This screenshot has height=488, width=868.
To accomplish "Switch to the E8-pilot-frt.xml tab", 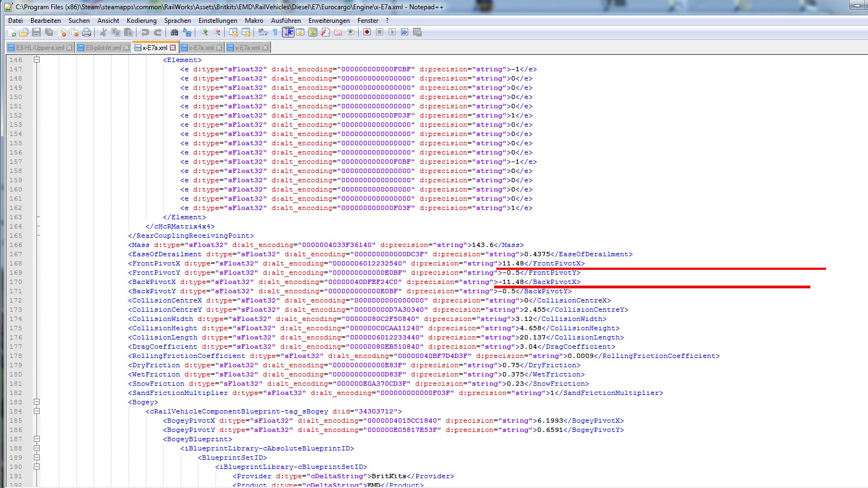I will point(103,48).
